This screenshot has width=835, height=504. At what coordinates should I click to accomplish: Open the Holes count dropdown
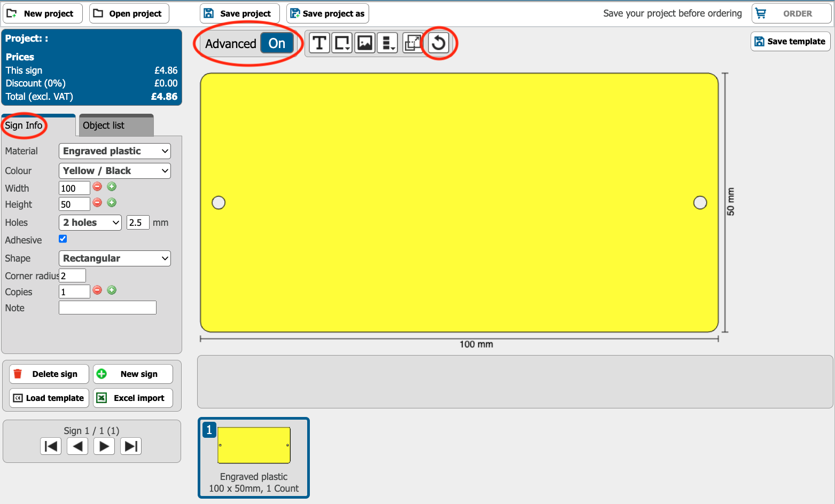[90, 223]
